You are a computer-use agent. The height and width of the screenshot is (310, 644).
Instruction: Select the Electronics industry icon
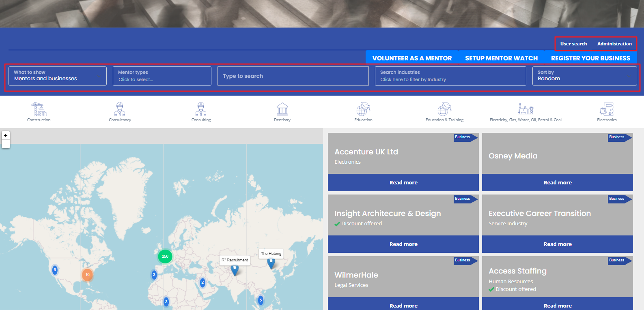click(x=607, y=109)
